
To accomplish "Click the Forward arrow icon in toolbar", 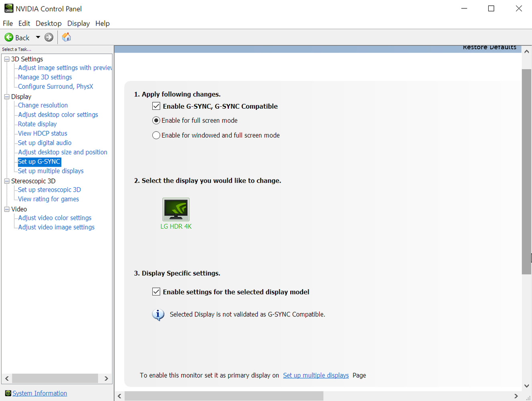I will [49, 37].
